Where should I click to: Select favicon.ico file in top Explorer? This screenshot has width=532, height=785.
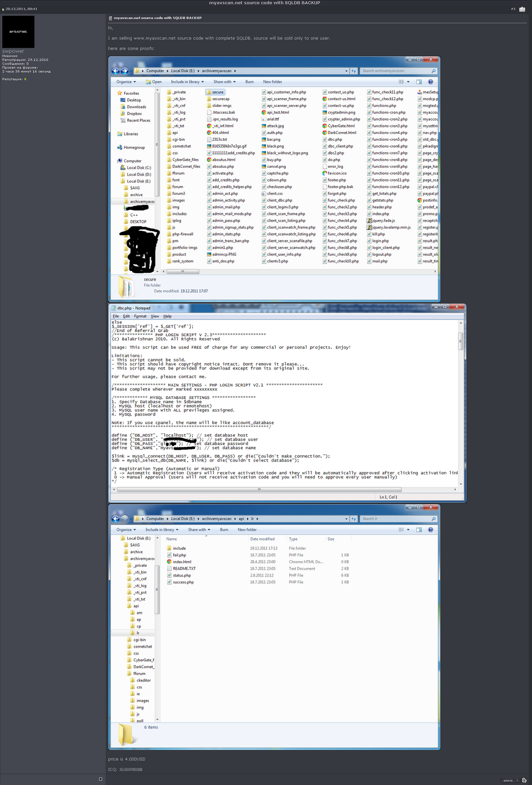coord(334,173)
